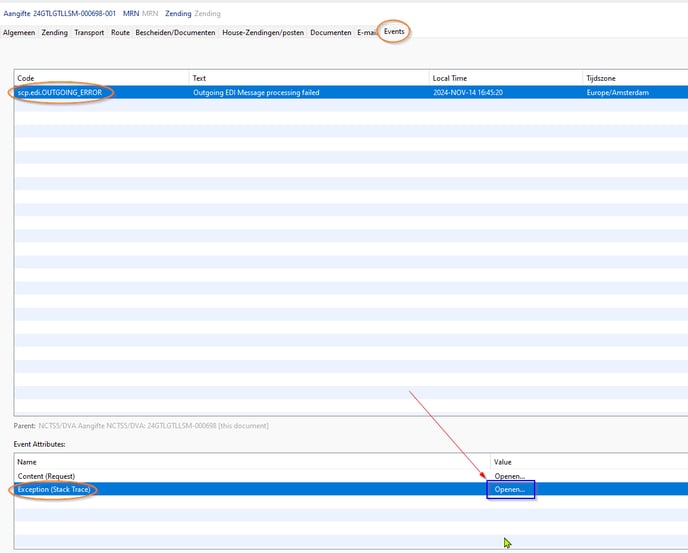
Task: Open the Exception (Stack Trace) via Openen...
Action: click(510, 489)
